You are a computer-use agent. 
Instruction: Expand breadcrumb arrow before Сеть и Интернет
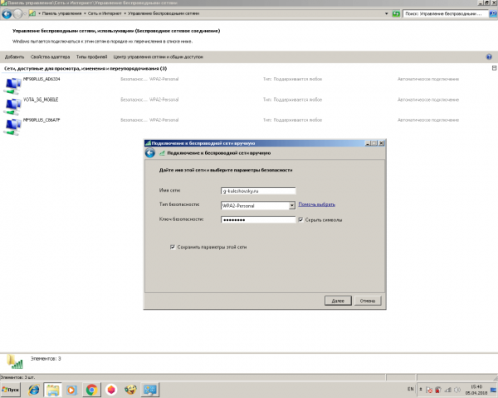(85, 14)
